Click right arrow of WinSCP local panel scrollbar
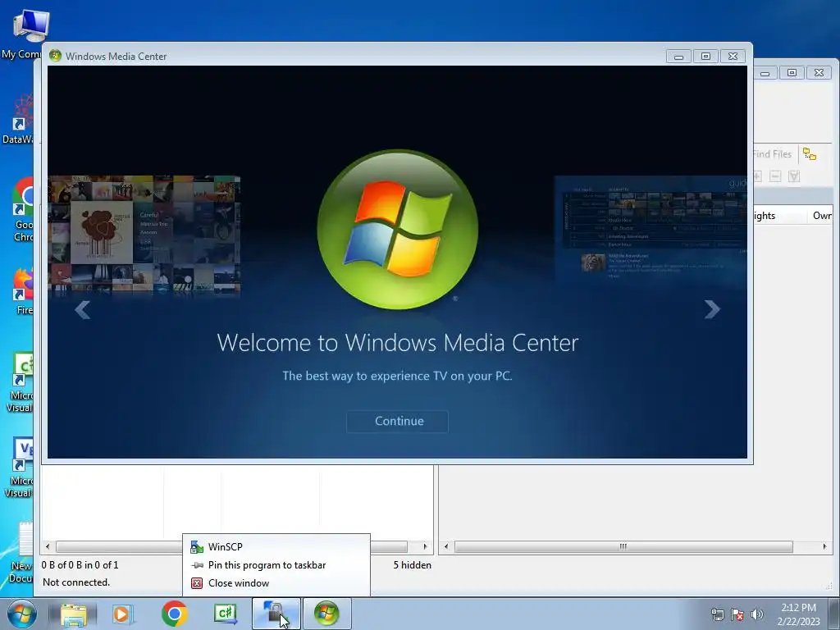 click(426, 547)
